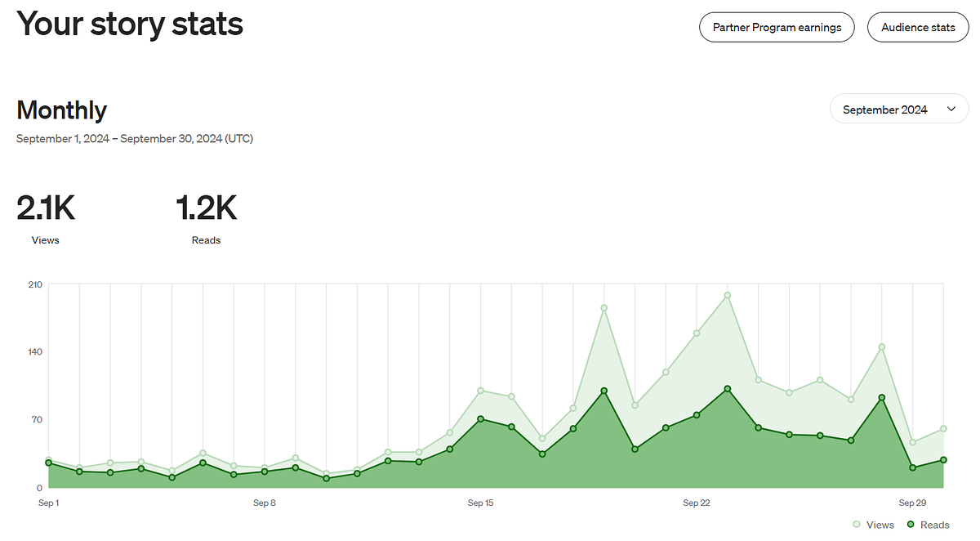The height and width of the screenshot is (541, 980).
Task: Click the Monthly heading
Action: [61, 110]
